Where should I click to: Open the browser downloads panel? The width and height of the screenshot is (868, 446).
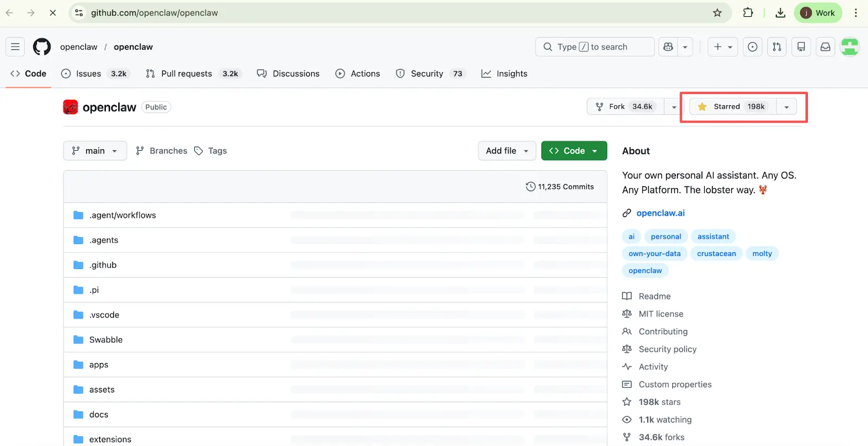[x=781, y=13]
